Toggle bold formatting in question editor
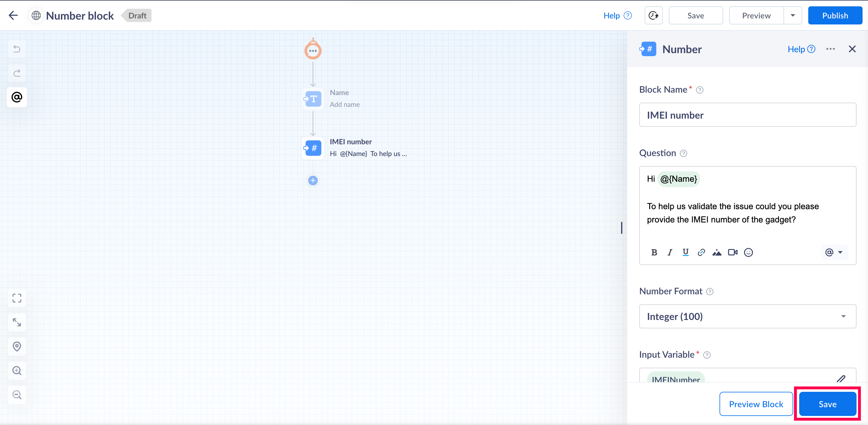The height and width of the screenshot is (425, 868). point(654,252)
